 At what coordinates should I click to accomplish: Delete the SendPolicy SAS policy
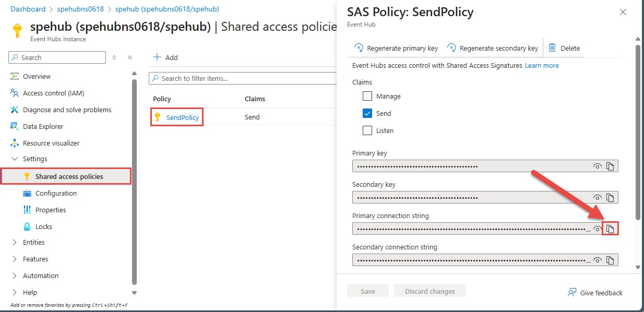pyautogui.click(x=564, y=48)
